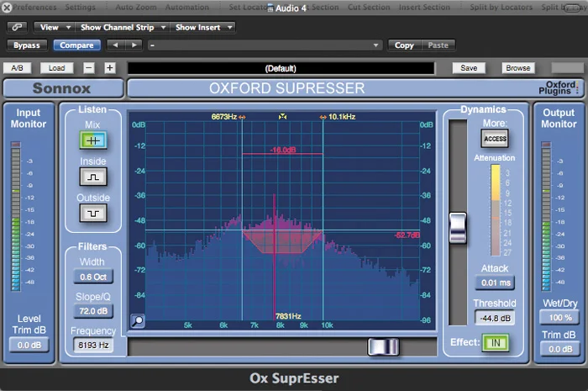Click the -16.0dB band level label
This screenshot has width=588, height=391.
pyautogui.click(x=283, y=150)
